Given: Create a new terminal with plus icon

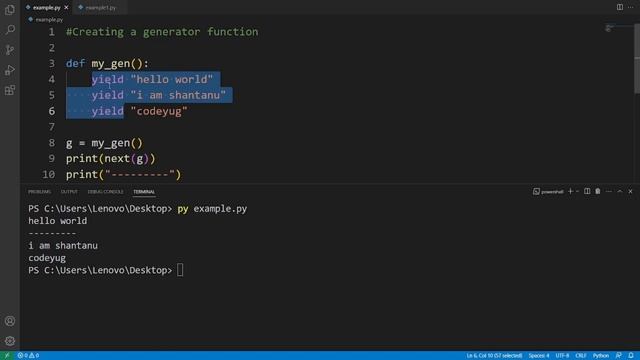Looking at the screenshot, I should click(571, 191).
